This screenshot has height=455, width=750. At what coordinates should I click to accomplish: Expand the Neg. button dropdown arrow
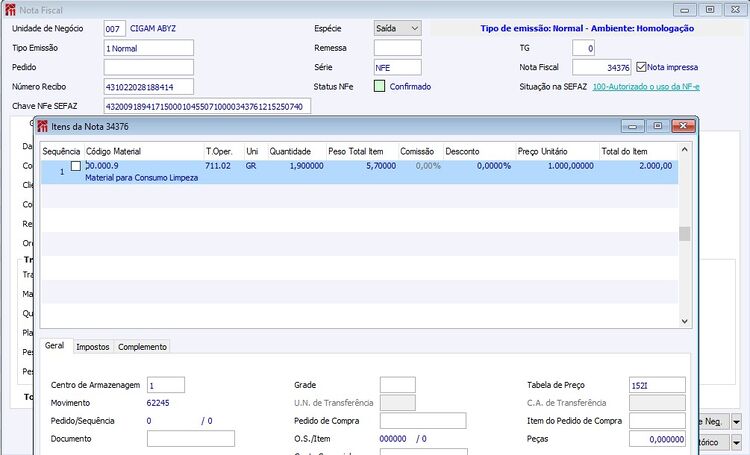click(x=737, y=422)
